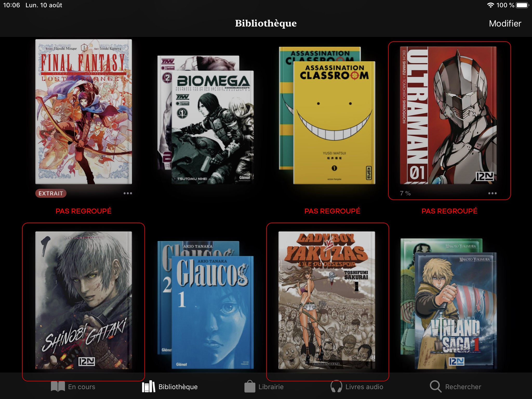The image size is (532, 399).
Task: Tap the EXTRAIT badge under Final Fantasy
Action: click(x=51, y=193)
